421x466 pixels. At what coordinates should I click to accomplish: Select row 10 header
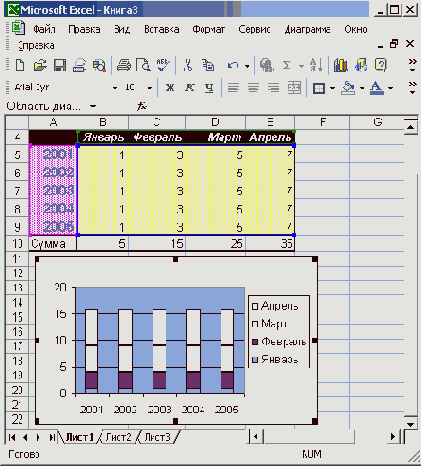click(17, 244)
